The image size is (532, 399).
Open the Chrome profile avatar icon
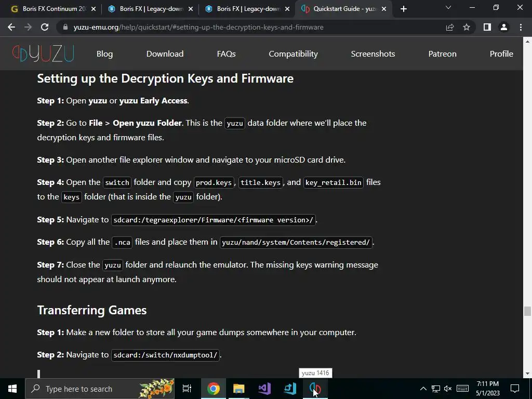(504, 27)
